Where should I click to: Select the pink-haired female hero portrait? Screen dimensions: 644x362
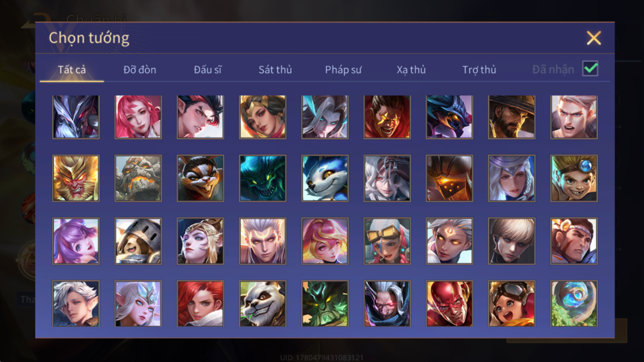click(138, 117)
